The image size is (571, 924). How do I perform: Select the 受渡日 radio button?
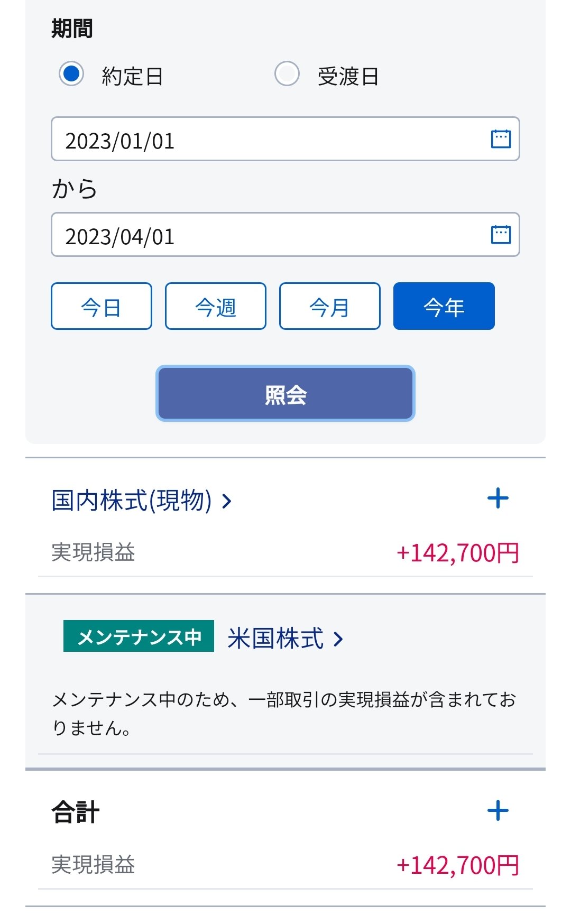pyautogui.click(x=287, y=73)
